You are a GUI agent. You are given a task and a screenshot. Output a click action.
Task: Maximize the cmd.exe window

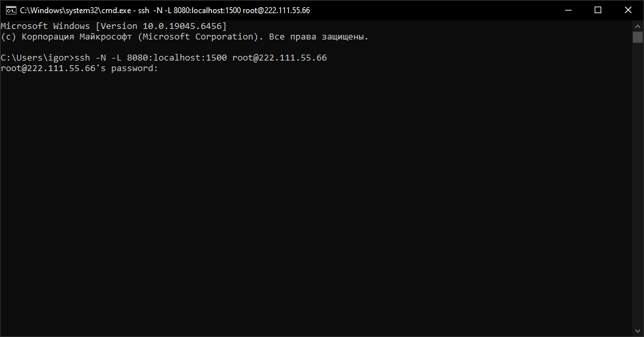(598, 10)
